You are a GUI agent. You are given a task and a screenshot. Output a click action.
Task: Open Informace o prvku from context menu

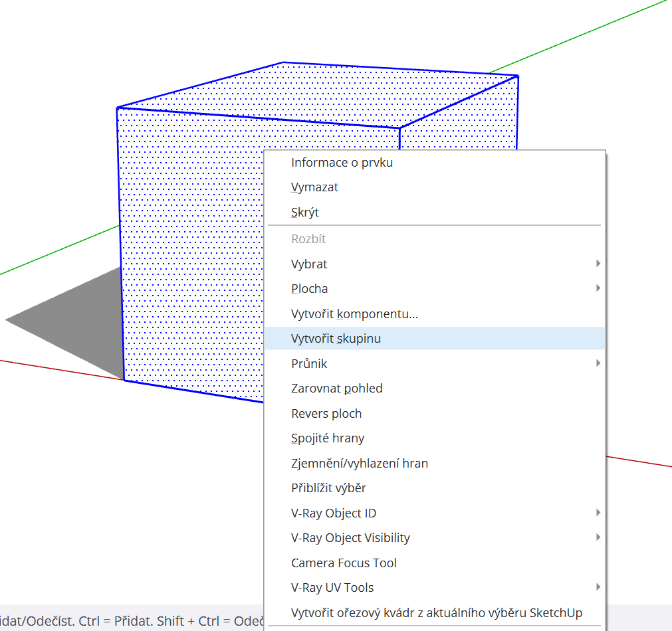[x=342, y=163]
